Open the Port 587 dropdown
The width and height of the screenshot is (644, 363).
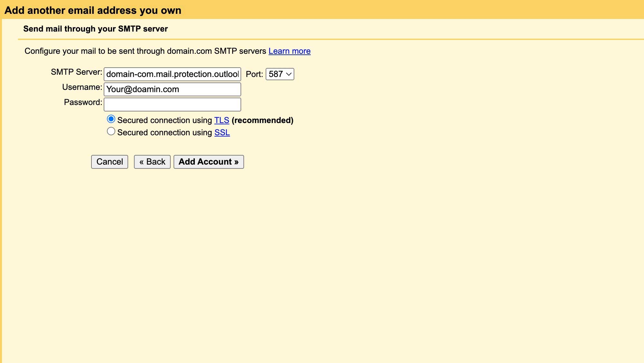tap(279, 74)
